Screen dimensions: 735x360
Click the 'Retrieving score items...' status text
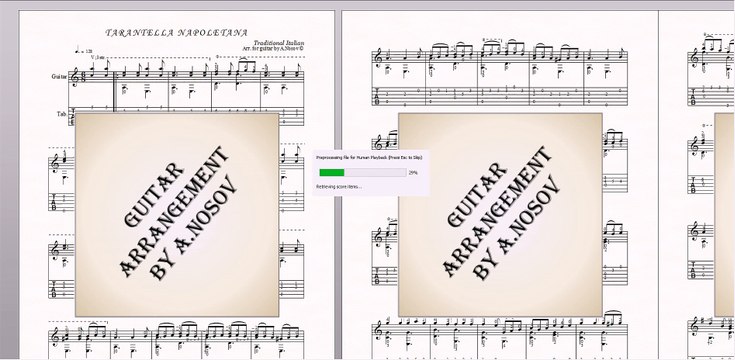point(338,187)
